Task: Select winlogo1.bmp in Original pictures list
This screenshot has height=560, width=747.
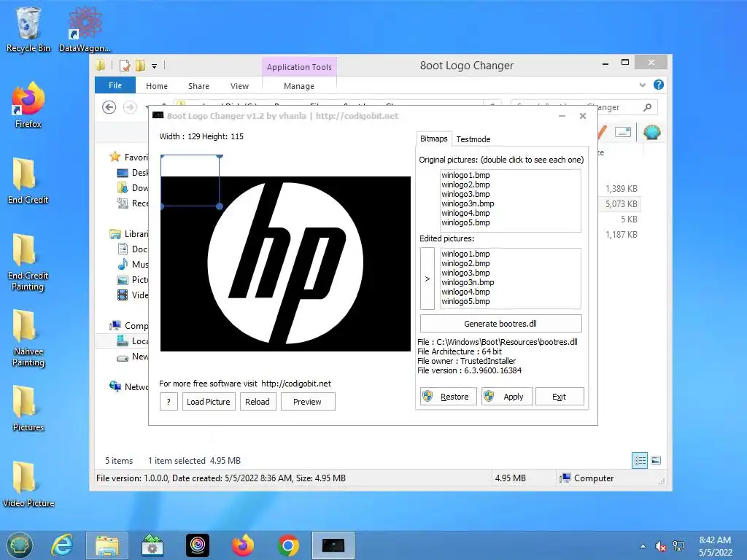Action: point(465,175)
